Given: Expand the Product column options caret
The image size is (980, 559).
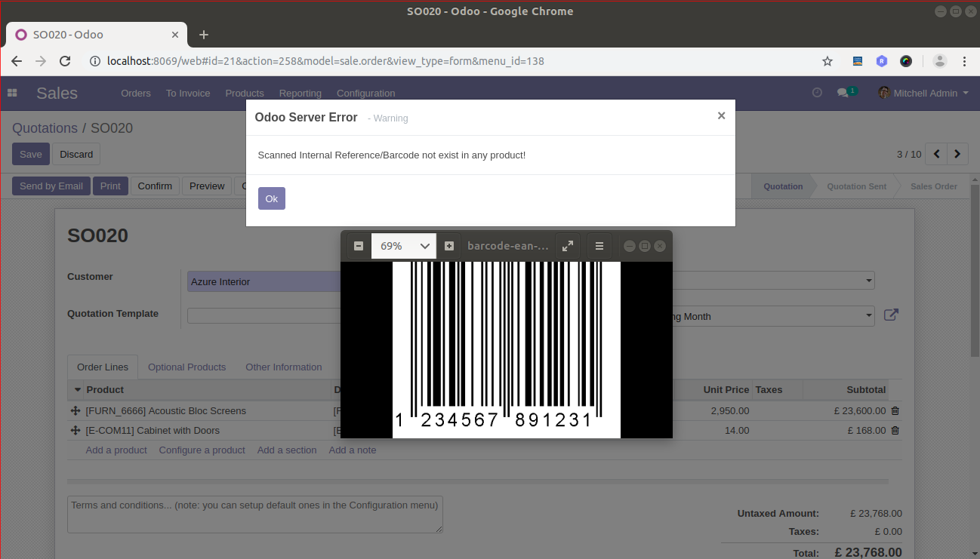Looking at the screenshot, I should [78, 390].
